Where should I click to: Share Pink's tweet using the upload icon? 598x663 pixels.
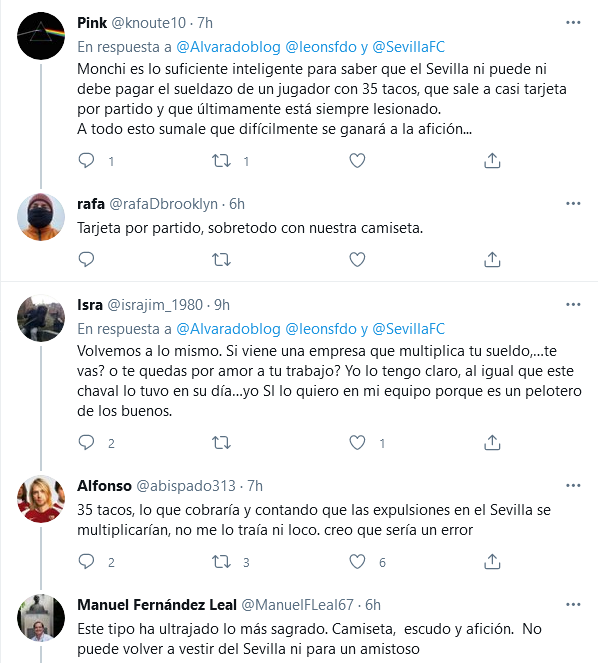[x=492, y=161]
